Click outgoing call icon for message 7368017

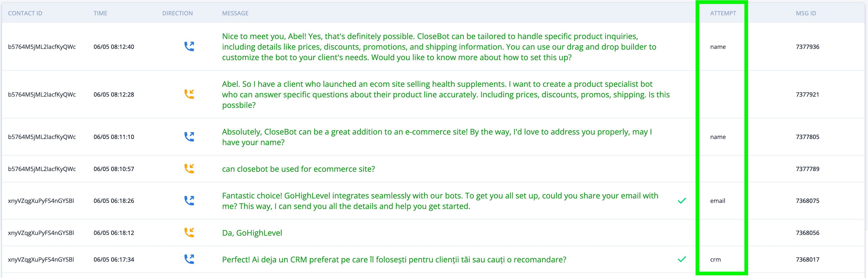[189, 259]
